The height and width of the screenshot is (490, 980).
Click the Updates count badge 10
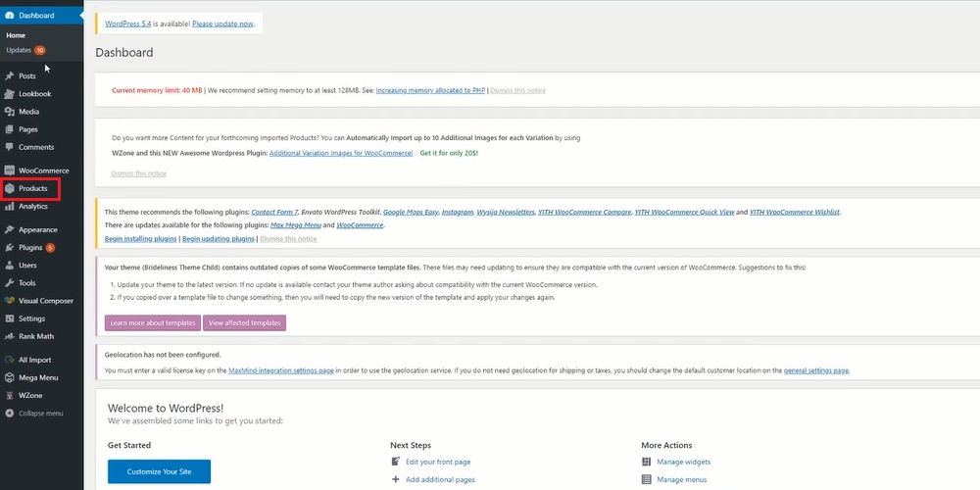point(40,50)
